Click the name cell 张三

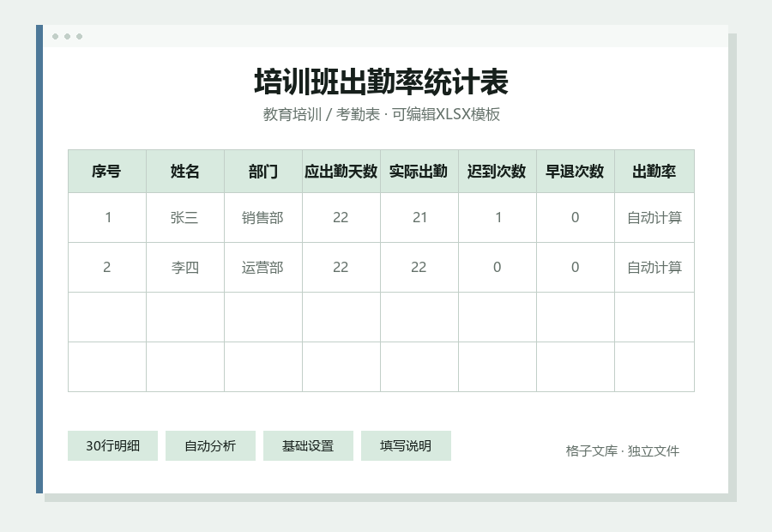point(185,218)
